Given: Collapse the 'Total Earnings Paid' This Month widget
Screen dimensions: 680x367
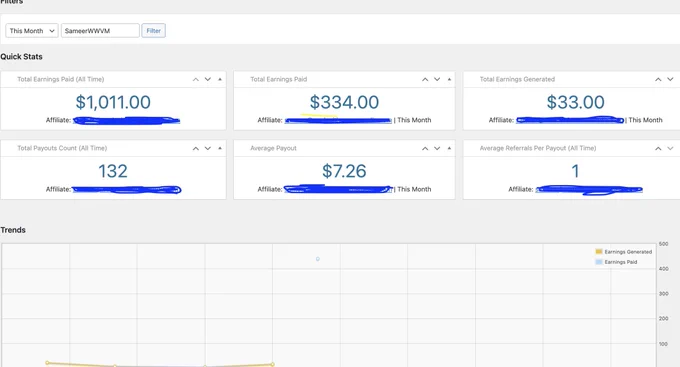Looking at the screenshot, I should pos(449,79).
